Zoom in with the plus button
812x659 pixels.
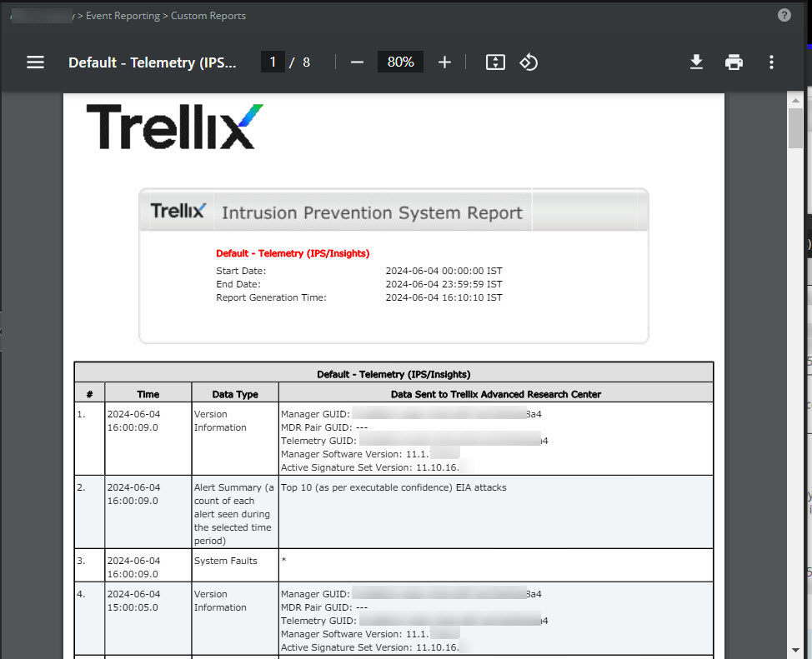coord(444,62)
